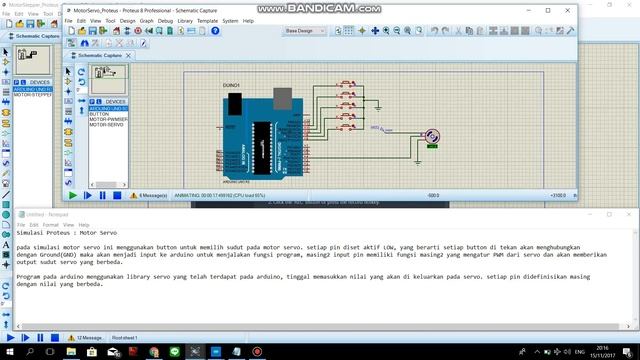Open Library menu in front Proteus window

pos(185,21)
